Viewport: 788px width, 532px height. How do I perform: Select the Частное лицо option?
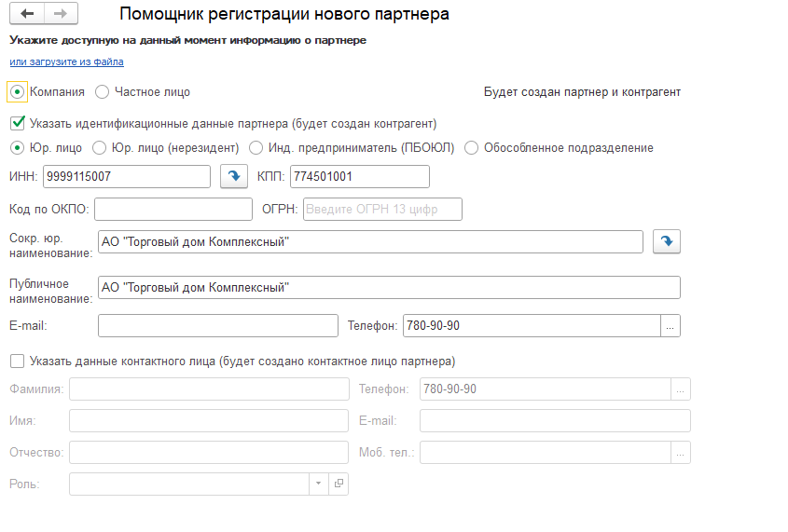(x=103, y=92)
